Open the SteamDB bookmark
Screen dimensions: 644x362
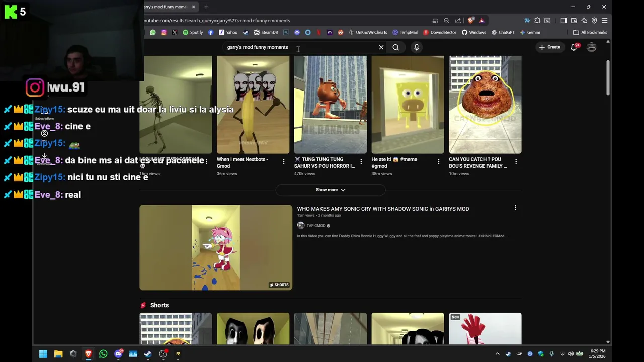tap(266, 32)
